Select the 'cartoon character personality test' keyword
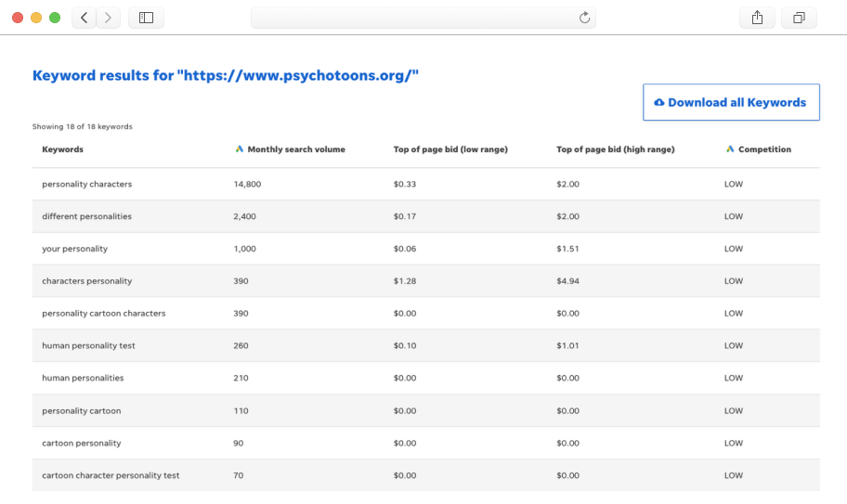The width and height of the screenshot is (847, 504). tap(111, 475)
